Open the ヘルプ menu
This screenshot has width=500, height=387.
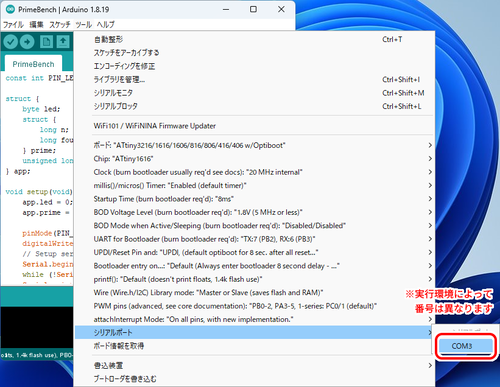[105, 25]
